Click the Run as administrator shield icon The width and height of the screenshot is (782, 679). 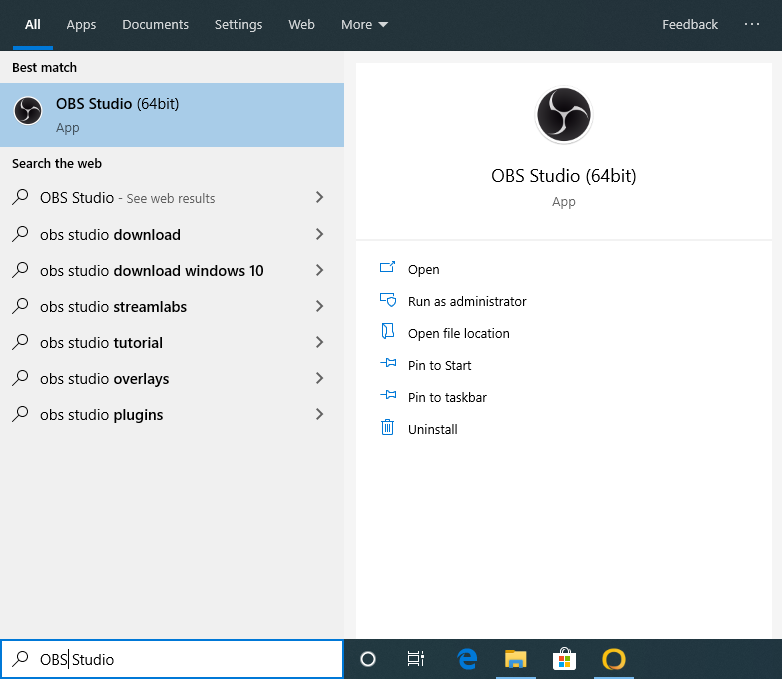[388, 300]
